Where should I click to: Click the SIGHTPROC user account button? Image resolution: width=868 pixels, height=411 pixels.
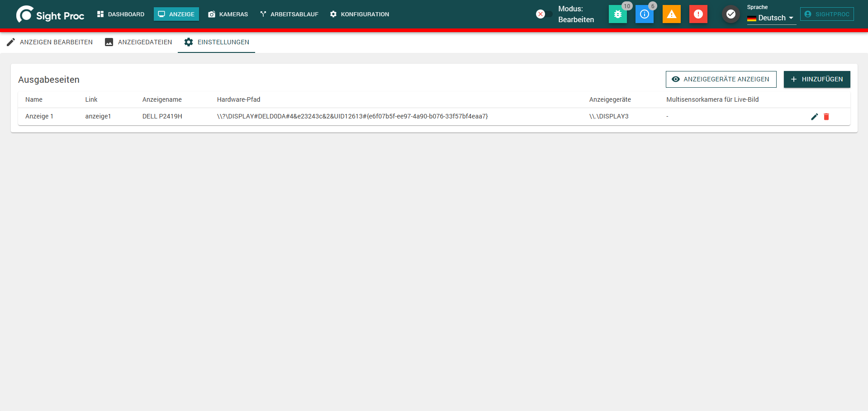[x=827, y=14]
